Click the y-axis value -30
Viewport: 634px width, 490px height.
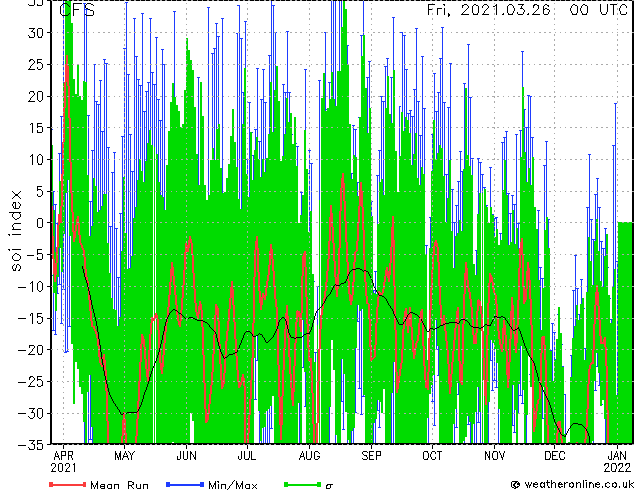tap(31, 414)
